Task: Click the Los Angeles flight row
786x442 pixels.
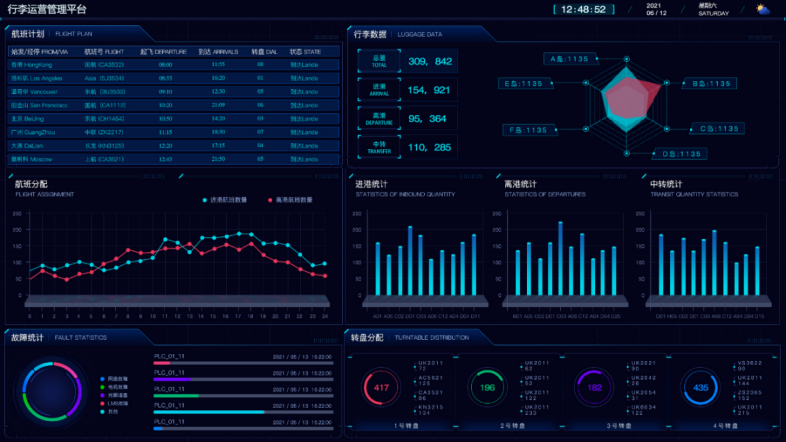Action: click(173, 78)
